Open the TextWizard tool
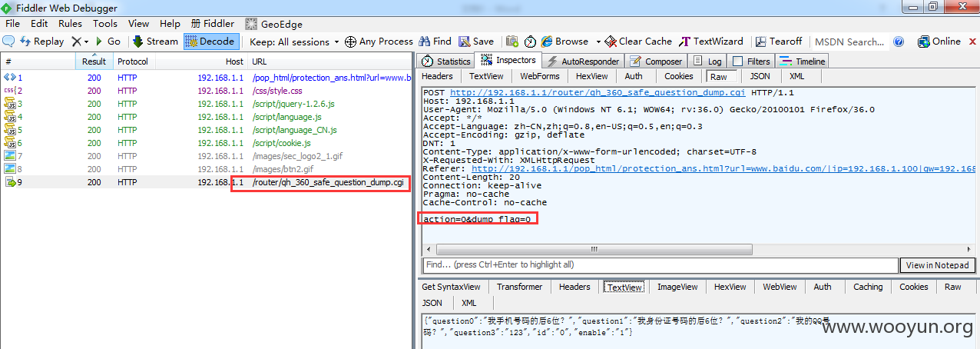 pyautogui.click(x=711, y=42)
